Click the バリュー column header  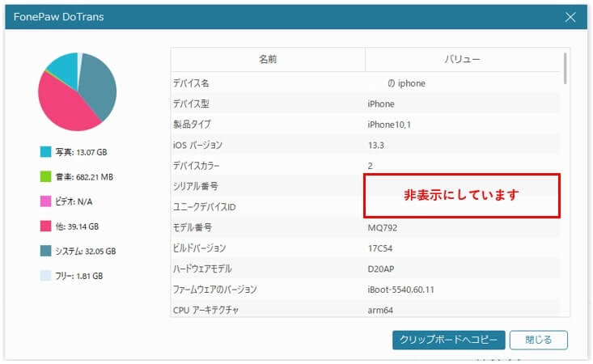462,59
